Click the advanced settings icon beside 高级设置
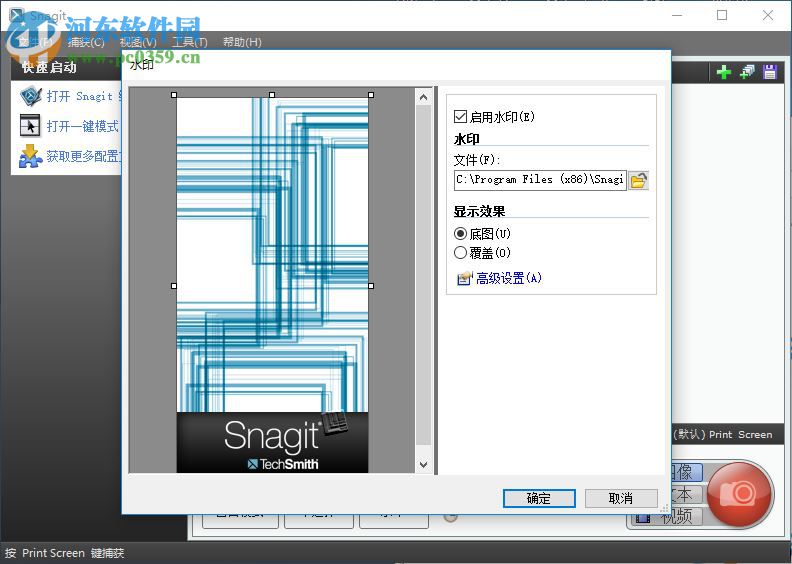The height and width of the screenshot is (564, 792). [x=464, y=279]
